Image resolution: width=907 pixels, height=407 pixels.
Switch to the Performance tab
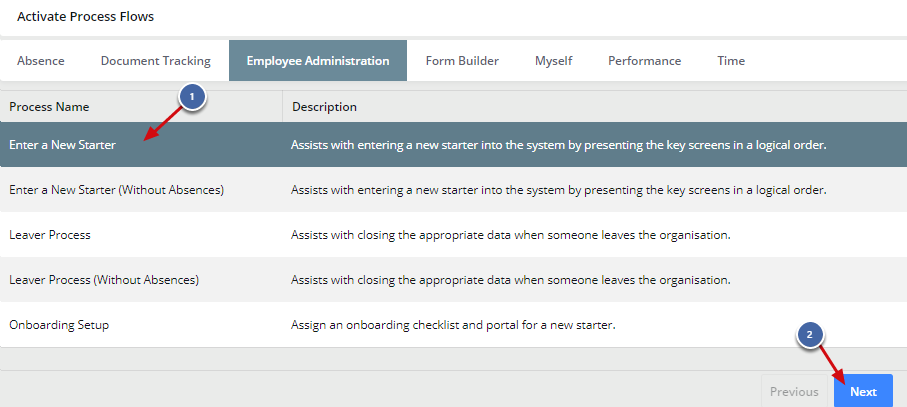click(644, 61)
